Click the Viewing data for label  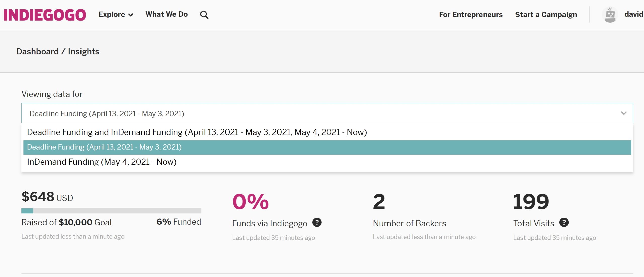52,94
